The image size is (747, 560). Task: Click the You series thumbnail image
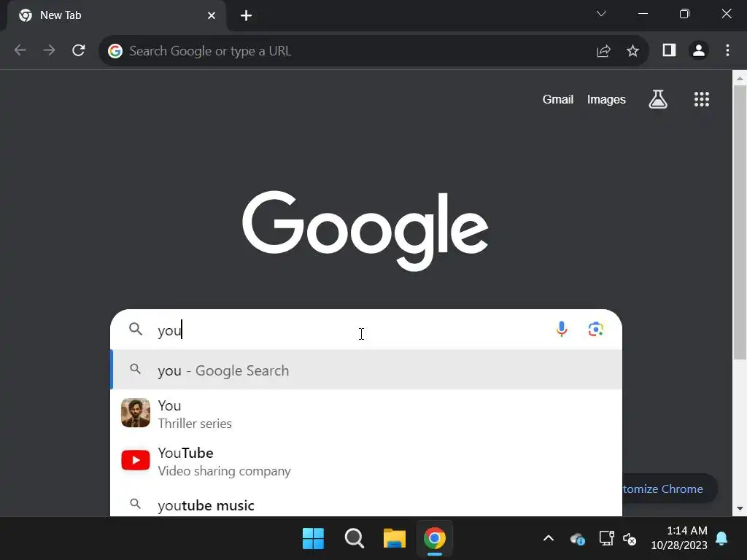pyautogui.click(x=135, y=413)
